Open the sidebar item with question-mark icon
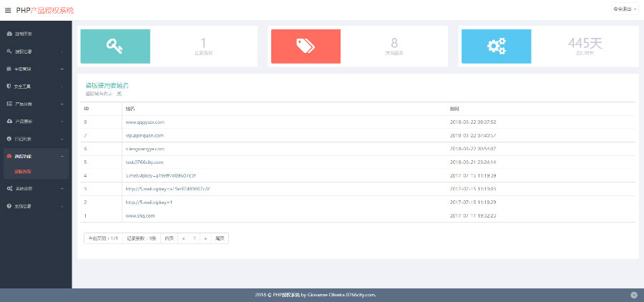Viewport: 644px width, 302px height. click(x=34, y=206)
